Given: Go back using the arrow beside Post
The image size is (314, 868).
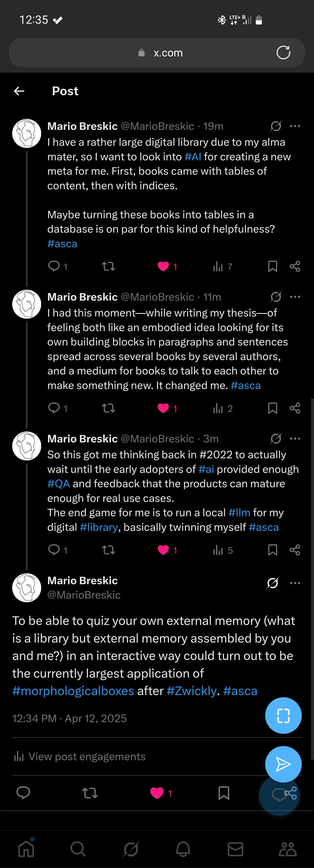Looking at the screenshot, I should (x=19, y=91).
